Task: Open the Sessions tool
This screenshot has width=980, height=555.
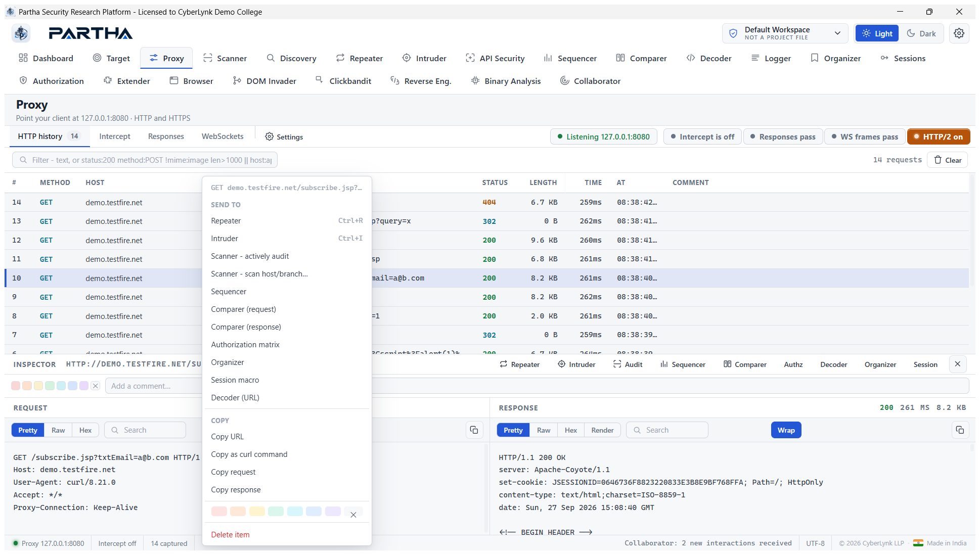Action: click(x=903, y=58)
